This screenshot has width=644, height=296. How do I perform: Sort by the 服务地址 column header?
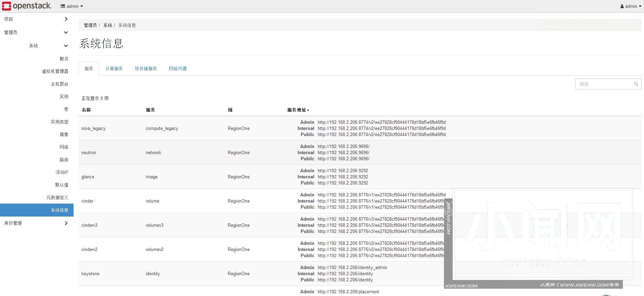(x=298, y=110)
